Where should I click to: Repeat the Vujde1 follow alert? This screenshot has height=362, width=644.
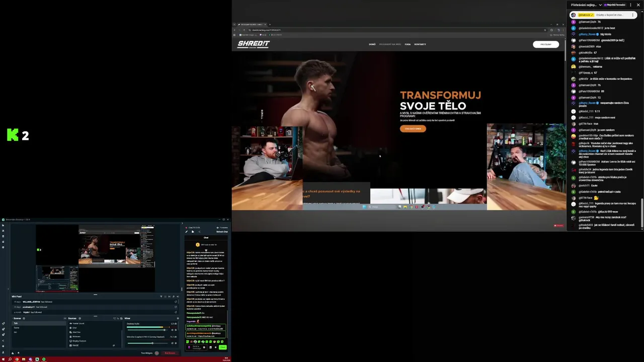pyautogui.click(x=176, y=312)
